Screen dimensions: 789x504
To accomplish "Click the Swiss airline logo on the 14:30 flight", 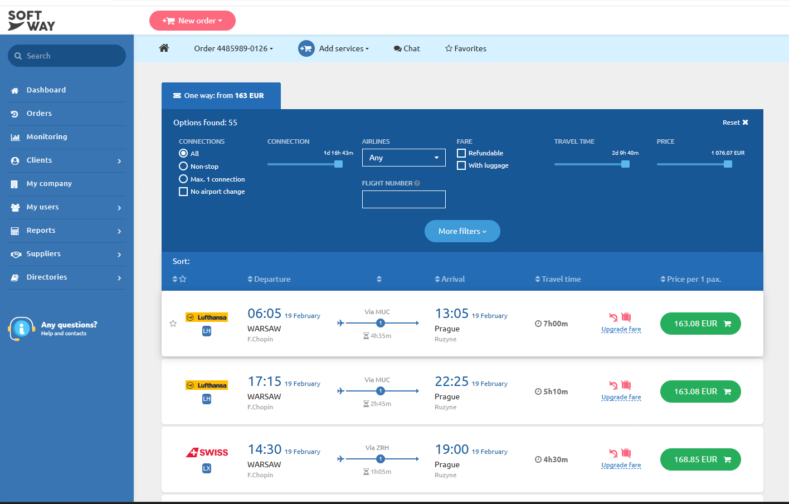I will click(x=206, y=452).
